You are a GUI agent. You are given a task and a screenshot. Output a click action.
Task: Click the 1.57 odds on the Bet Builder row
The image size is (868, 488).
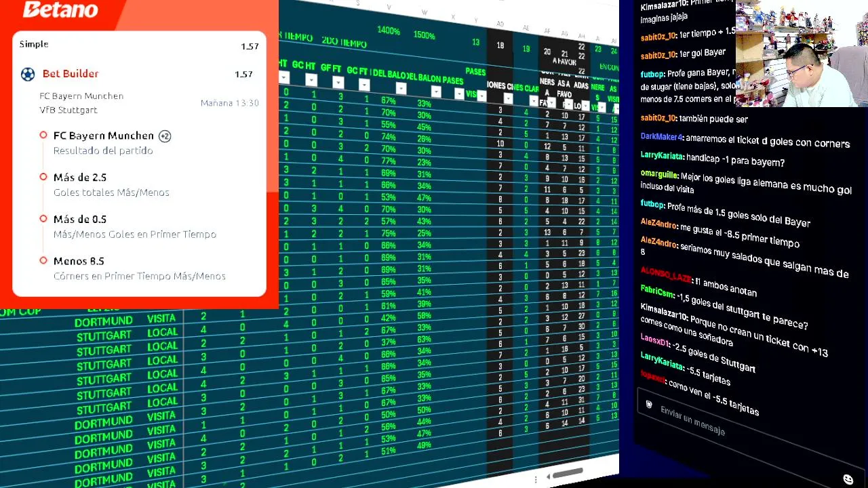(x=243, y=74)
